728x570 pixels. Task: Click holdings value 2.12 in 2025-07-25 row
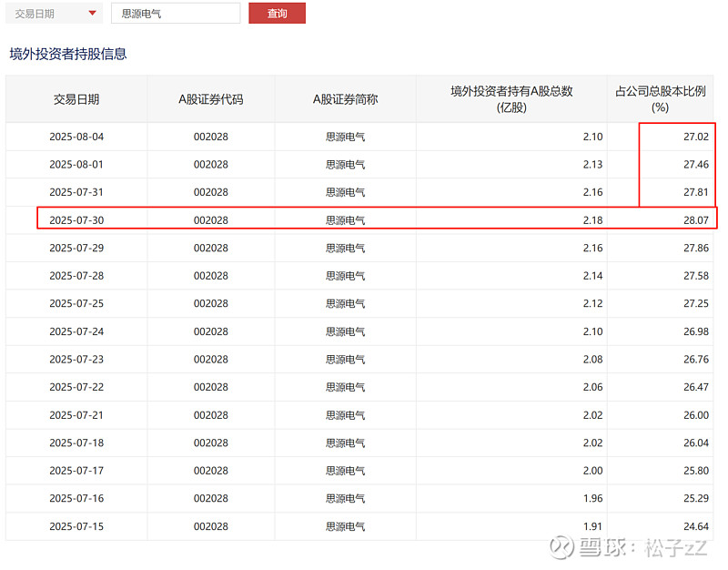(593, 303)
